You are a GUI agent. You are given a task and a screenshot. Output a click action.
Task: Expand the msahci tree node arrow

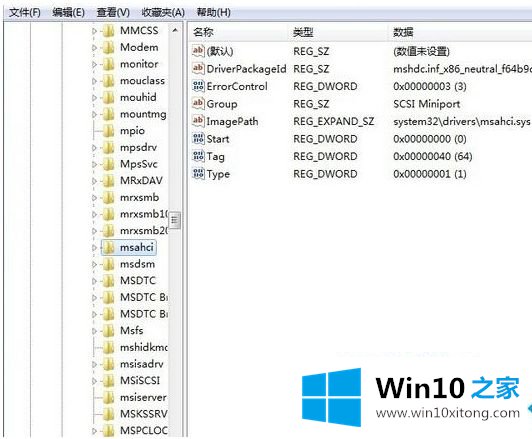click(94, 248)
